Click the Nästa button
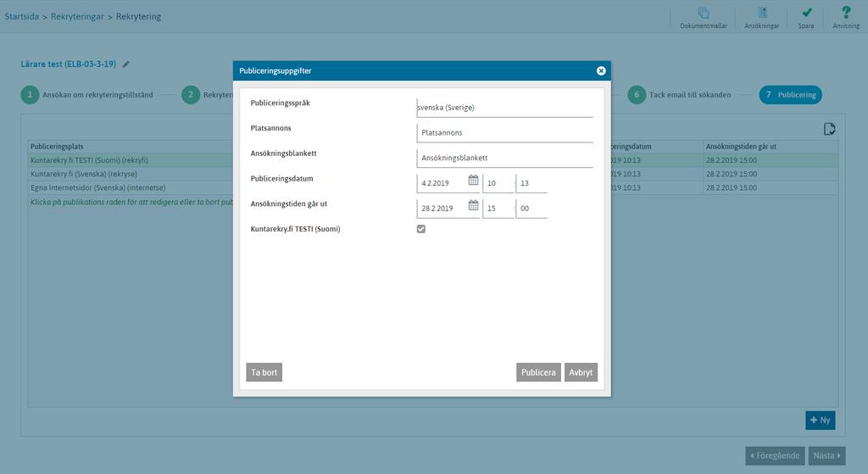Image resolution: width=868 pixels, height=474 pixels. click(826, 455)
